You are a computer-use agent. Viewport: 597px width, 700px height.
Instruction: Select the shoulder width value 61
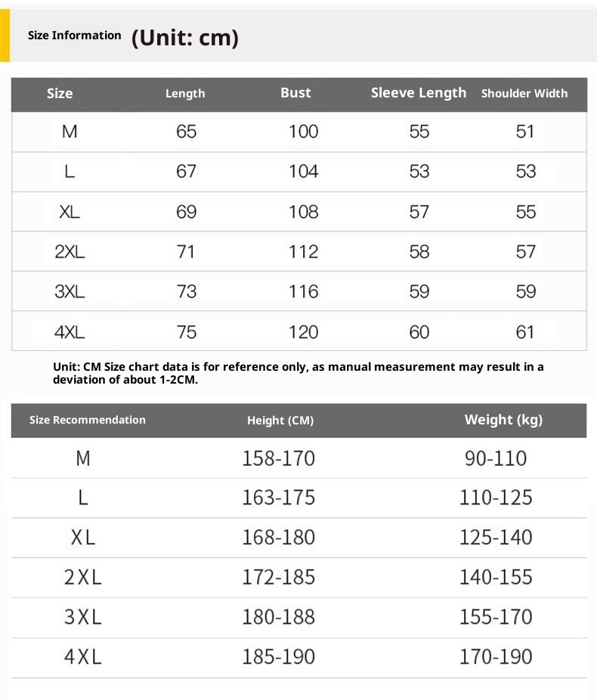point(525,331)
